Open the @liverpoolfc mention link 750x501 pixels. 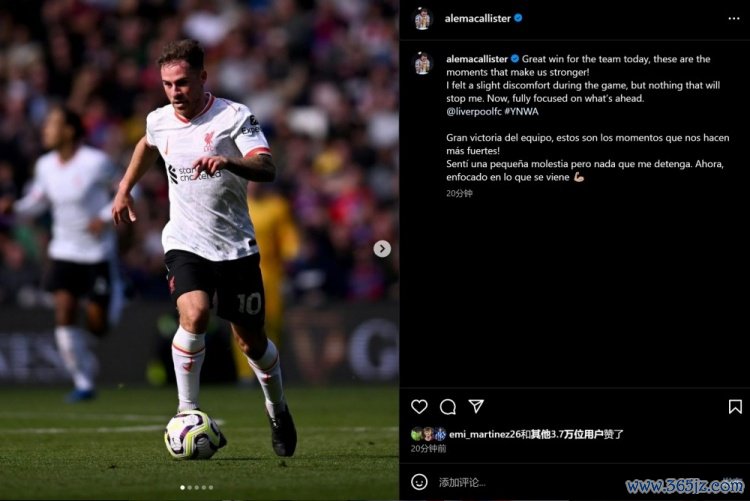(x=474, y=111)
